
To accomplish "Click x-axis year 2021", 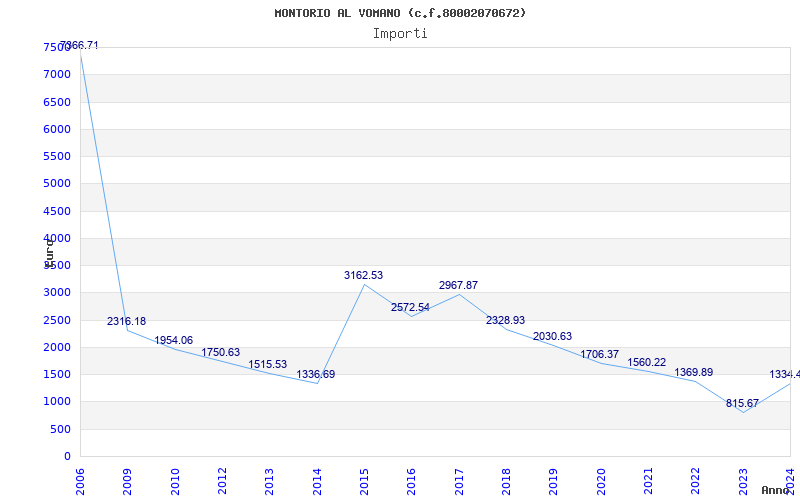I will point(648,481).
